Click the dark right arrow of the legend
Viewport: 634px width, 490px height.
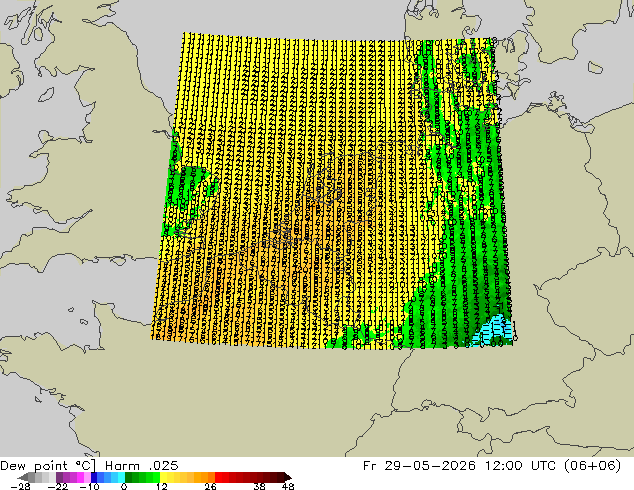tap(287, 477)
